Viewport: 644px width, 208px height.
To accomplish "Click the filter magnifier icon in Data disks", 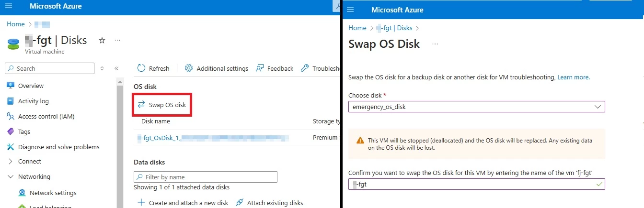I will pyautogui.click(x=139, y=177).
